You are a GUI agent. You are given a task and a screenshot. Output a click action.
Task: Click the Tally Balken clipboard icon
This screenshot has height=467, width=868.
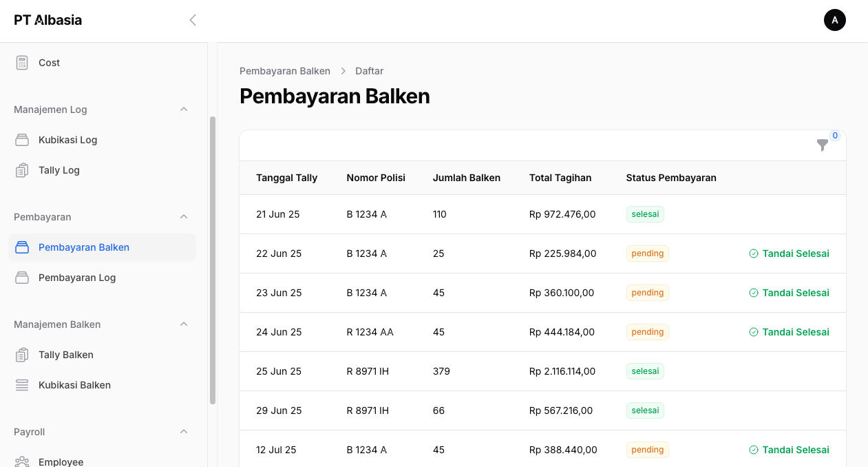(x=22, y=355)
